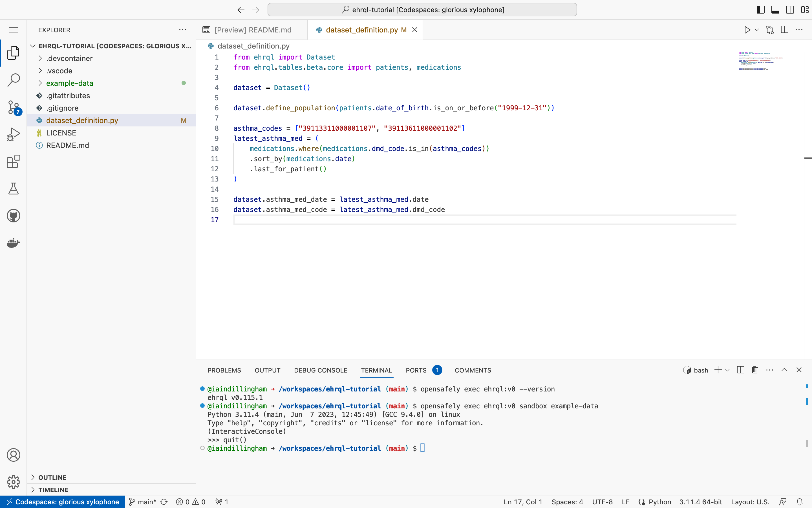Open the .gitignore file
Image resolution: width=812 pixels, height=508 pixels.
point(111,108)
